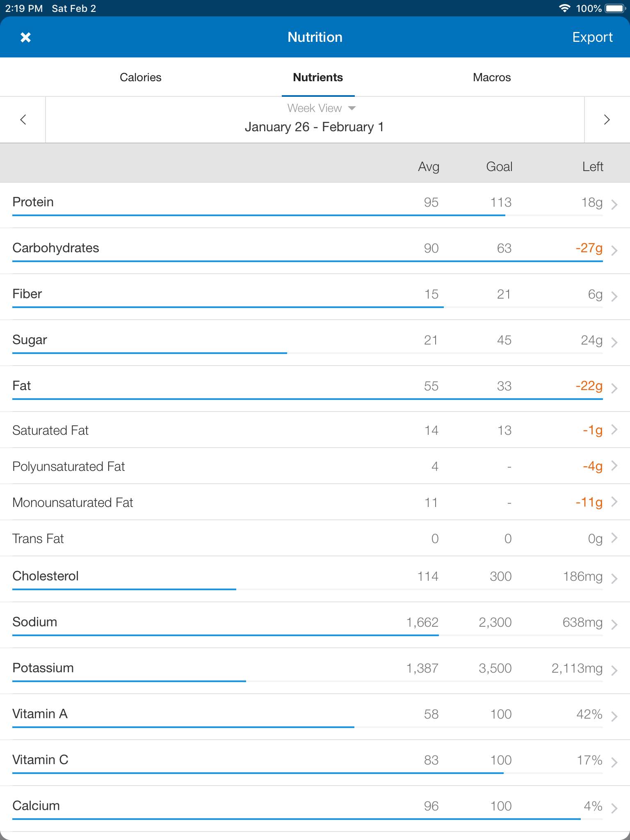Expand Monounsaturated Fat row
630x840 pixels.
point(315,502)
